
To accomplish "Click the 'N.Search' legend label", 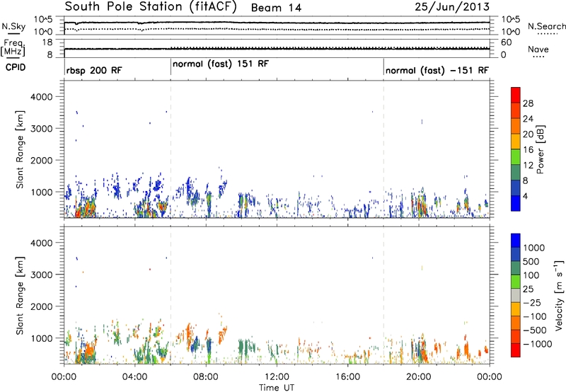I will 546,26.
